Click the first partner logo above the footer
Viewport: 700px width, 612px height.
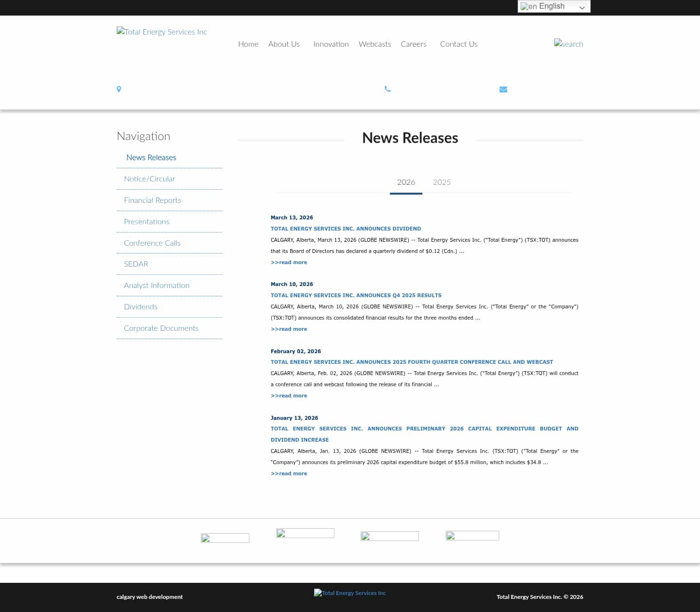[225, 538]
